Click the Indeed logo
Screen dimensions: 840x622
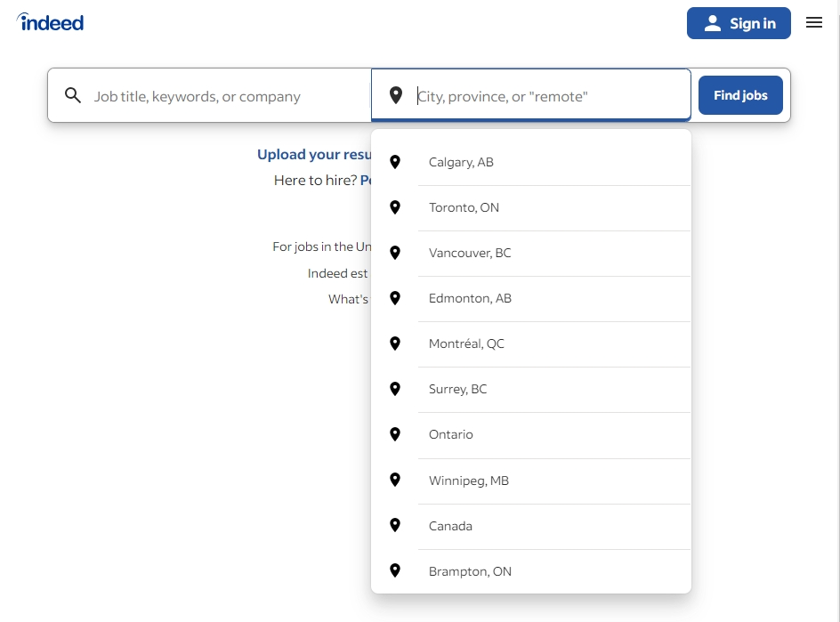pyautogui.click(x=51, y=22)
